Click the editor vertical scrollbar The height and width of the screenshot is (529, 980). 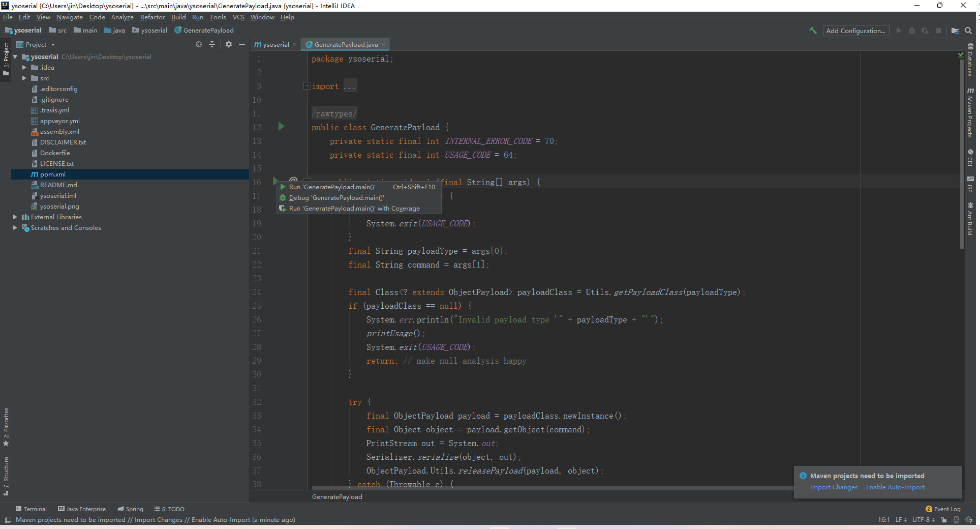[x=962, y=154]
